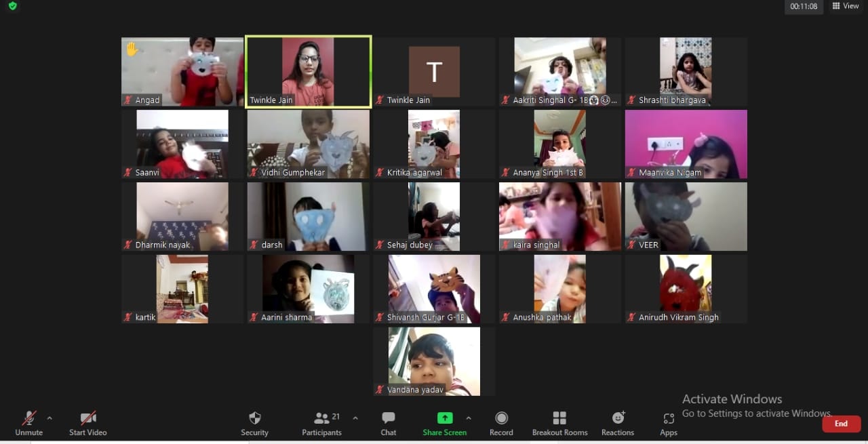Select kaira singhal's video tile

tap(560, 217)
